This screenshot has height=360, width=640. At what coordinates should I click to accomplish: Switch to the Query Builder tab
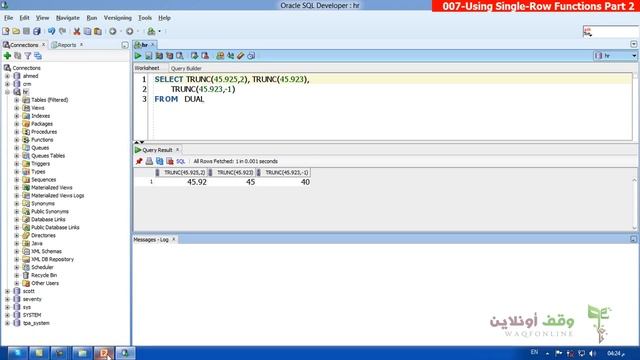pos(186,69)
